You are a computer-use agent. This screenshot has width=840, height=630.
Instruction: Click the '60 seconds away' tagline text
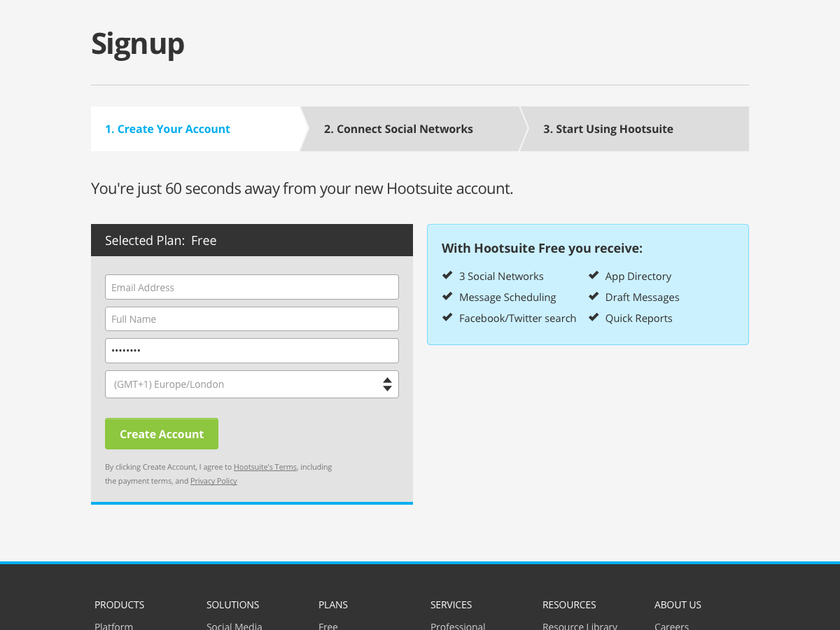(302, 189)
